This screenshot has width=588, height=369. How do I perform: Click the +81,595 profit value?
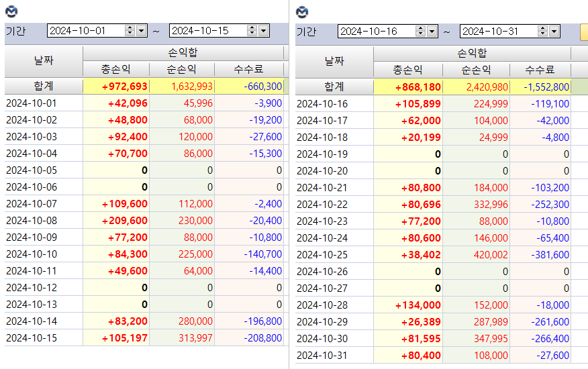click(421, 339)
